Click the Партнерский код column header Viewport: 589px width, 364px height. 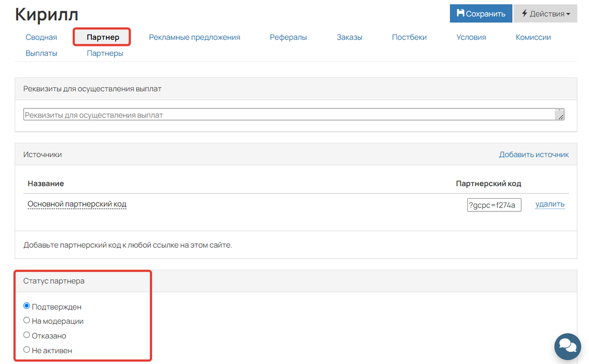point(488,183)
